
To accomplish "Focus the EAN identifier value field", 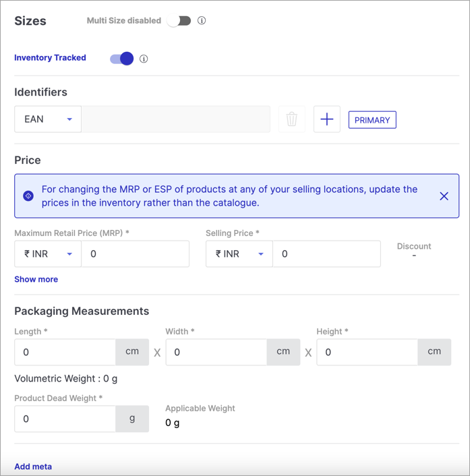I will pyautogui.click(x=176, y=119).
